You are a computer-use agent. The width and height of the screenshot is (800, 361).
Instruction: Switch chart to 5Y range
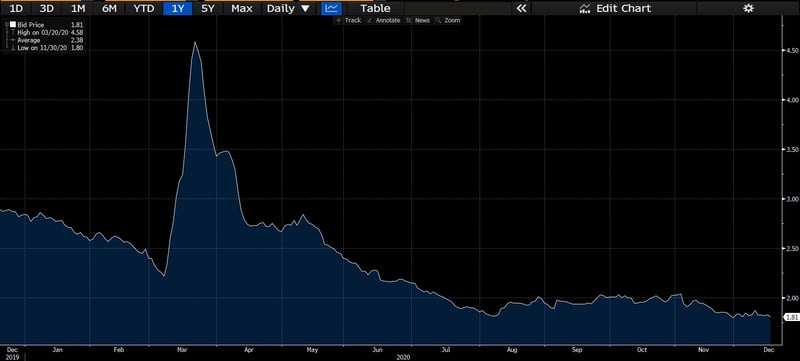pos(208,8)
